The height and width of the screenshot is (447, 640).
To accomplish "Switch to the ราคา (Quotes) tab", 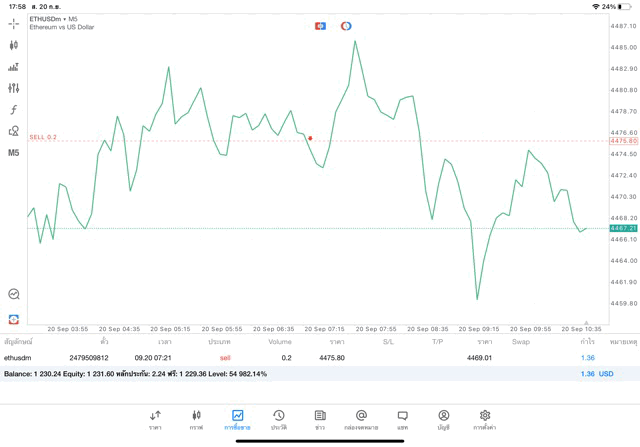I will pyautogui.click(x=155, y=420).
